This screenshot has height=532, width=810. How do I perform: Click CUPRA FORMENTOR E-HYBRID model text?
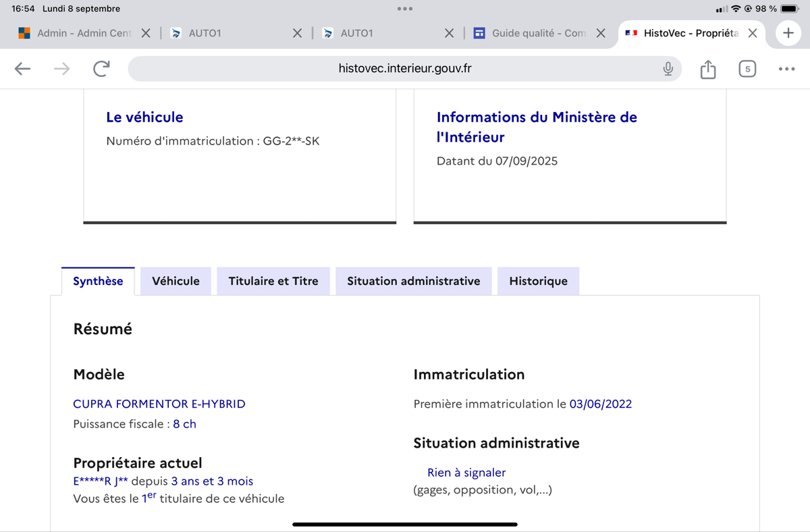[159, 404]
